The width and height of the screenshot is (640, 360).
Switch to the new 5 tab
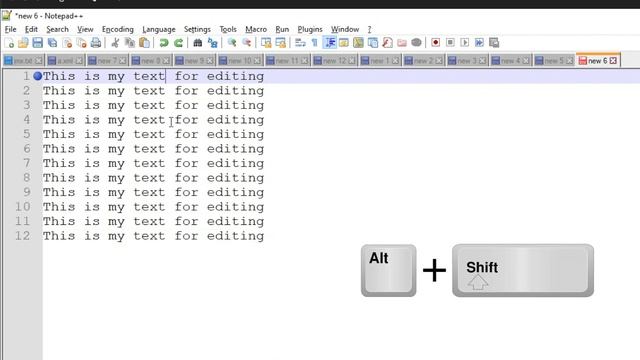[554, 60]
